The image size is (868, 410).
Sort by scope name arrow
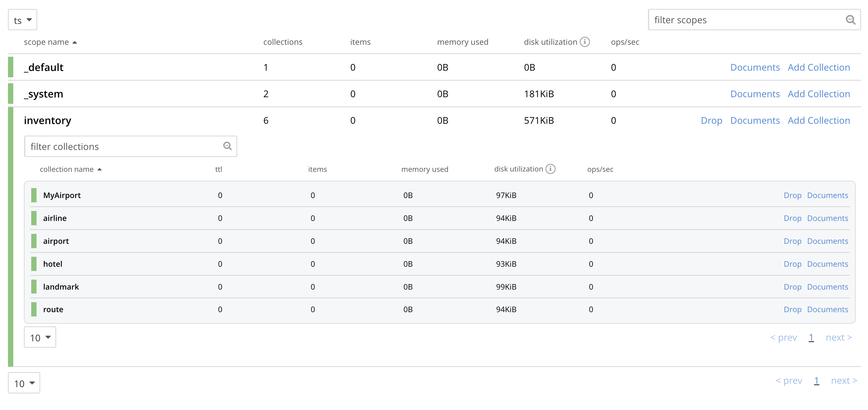[75, 42]
